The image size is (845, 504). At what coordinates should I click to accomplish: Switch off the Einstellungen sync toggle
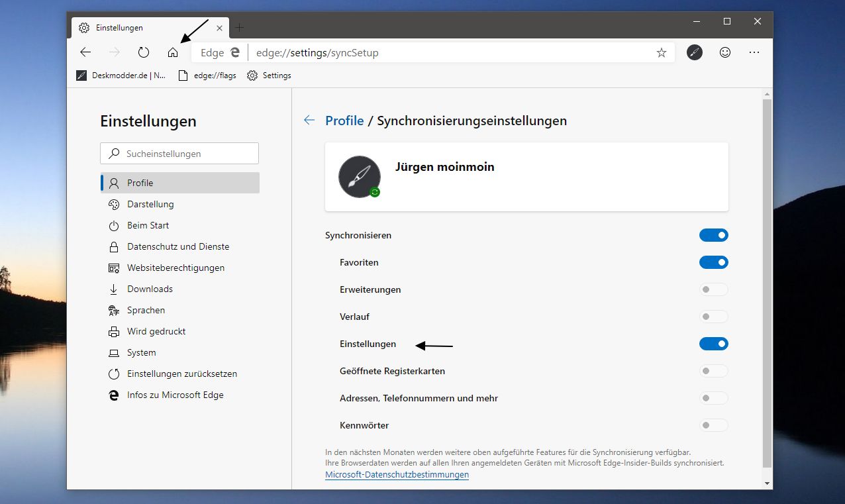[x=714, y=344]
